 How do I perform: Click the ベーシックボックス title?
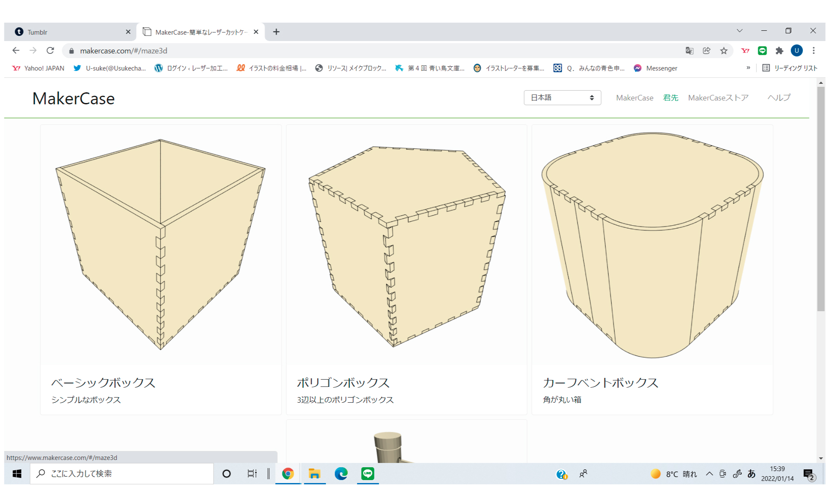(103, 383)
